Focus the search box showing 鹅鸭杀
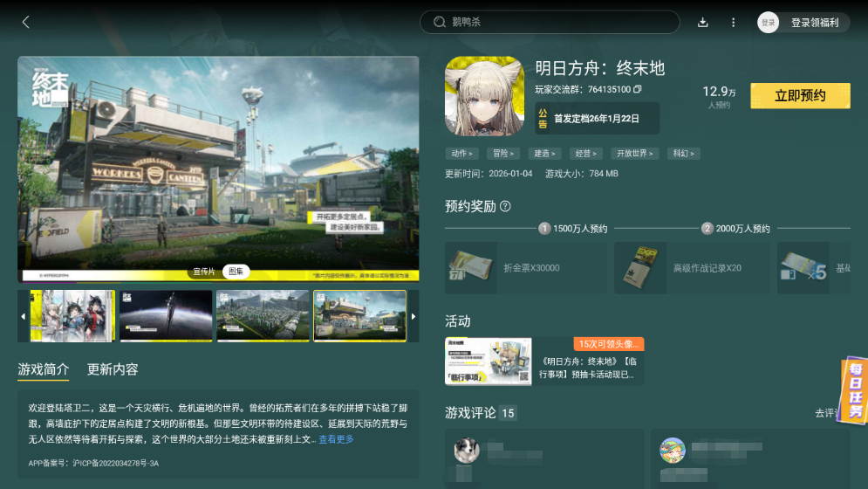 (x=550, y=22)
